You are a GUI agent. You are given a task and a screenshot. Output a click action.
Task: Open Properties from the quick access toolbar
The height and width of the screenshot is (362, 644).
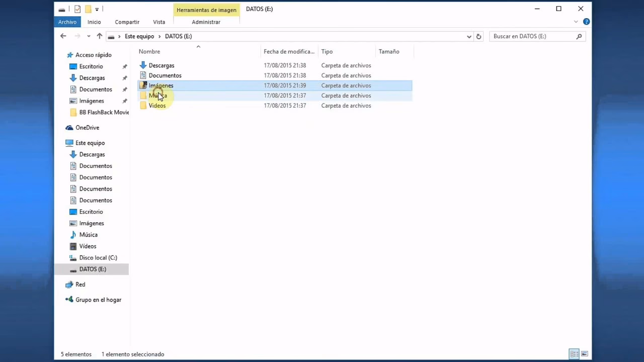(77, 9)
